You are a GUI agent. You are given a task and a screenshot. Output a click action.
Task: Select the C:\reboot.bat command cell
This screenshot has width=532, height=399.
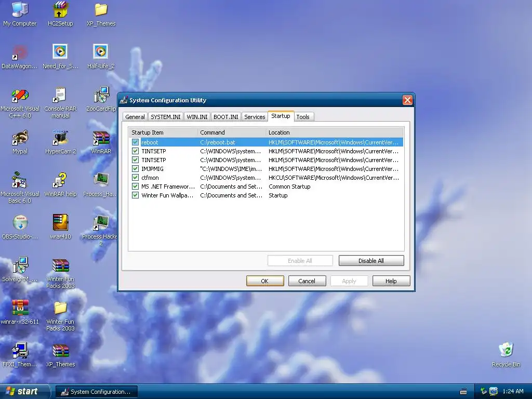click(218, 142)
